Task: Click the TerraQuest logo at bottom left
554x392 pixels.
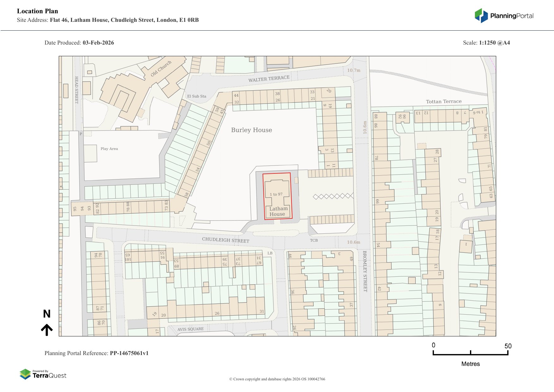Action: pyautogui.click(x=43, y=374)
